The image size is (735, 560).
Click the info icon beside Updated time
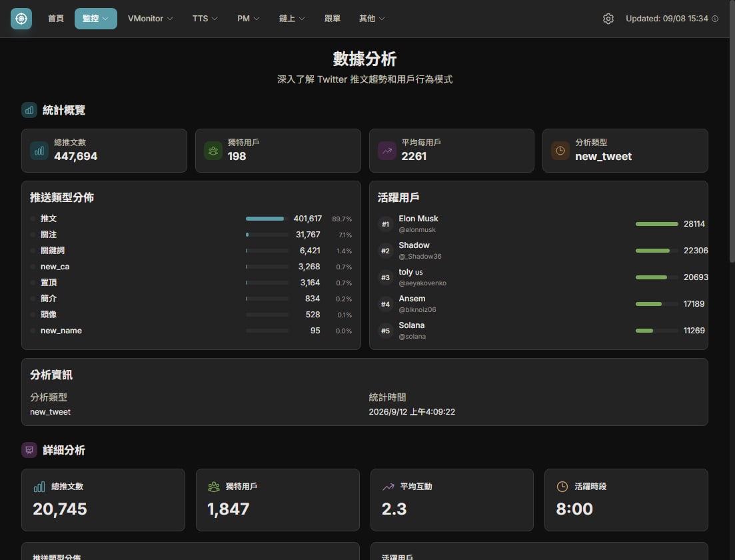[x=715, y=19]
